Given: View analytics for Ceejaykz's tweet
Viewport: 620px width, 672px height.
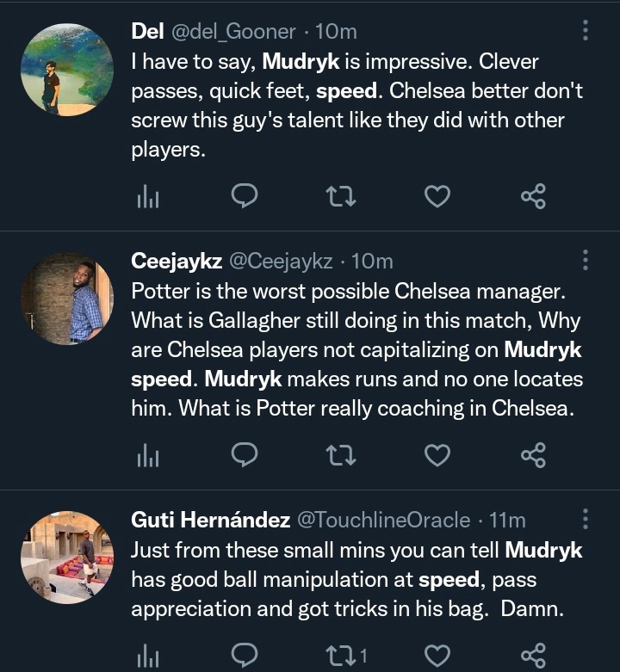Looking at the screenshot, I should click(148, 454).
